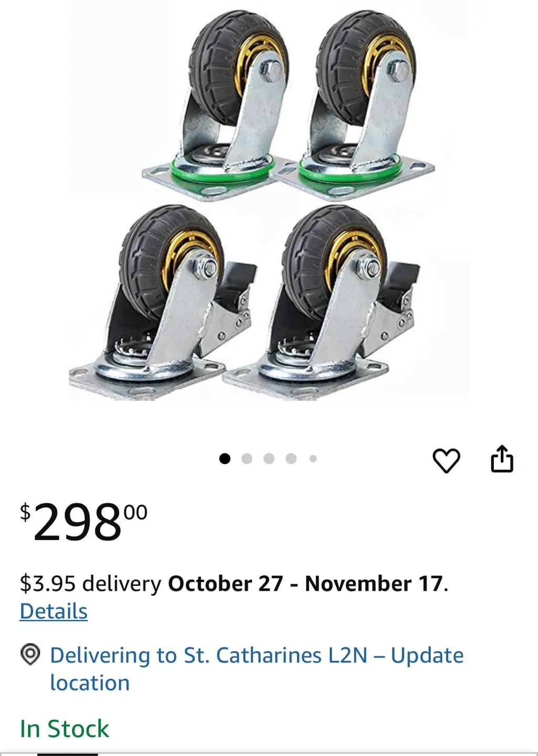
Task: Jump to the third image carousel dot
Action: (269, 459)
